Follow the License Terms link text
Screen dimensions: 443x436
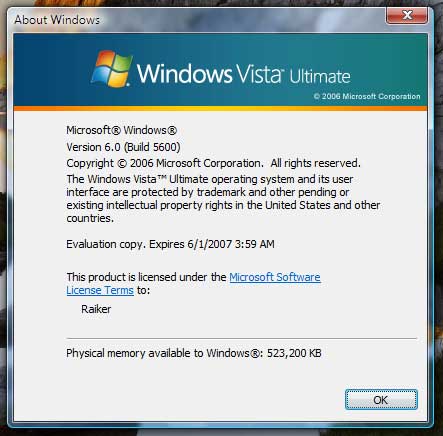click(100, 290)
